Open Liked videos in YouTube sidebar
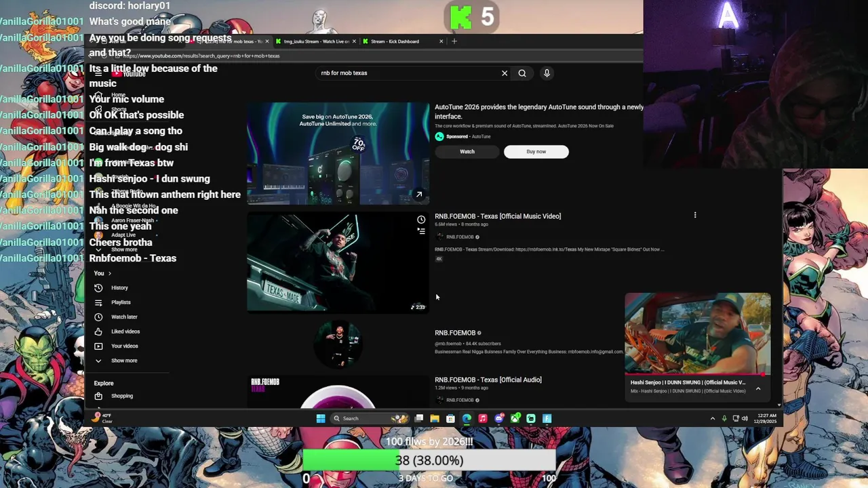Image resolution: width=868 pixels, height=488 pixels. click(125, 331)
